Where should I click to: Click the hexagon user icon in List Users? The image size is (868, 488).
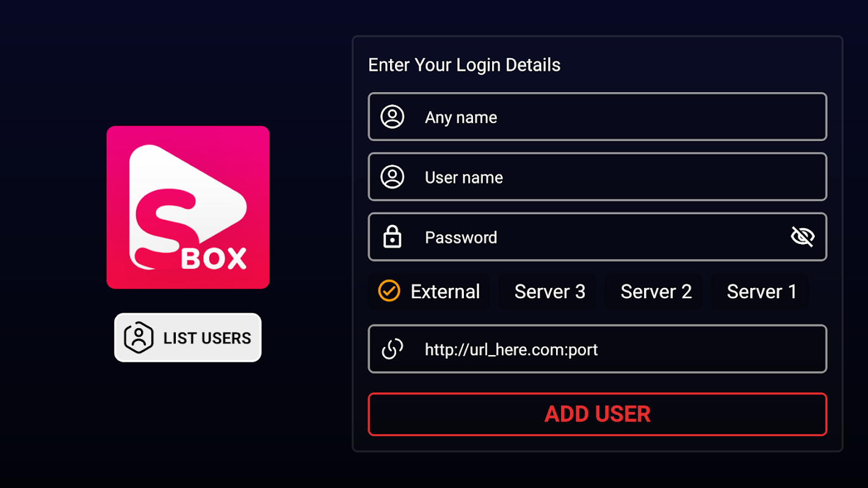pyautogui.click(x=139, y=338)
